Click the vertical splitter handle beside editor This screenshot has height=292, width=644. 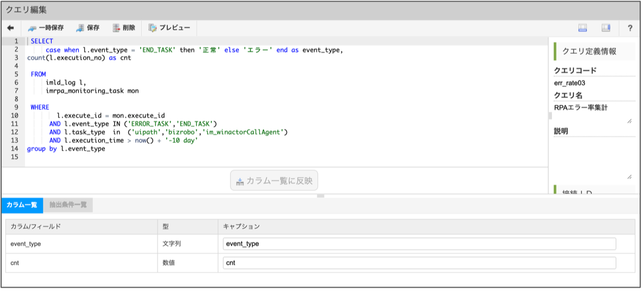pyautogui.click(x=549, y=115)
